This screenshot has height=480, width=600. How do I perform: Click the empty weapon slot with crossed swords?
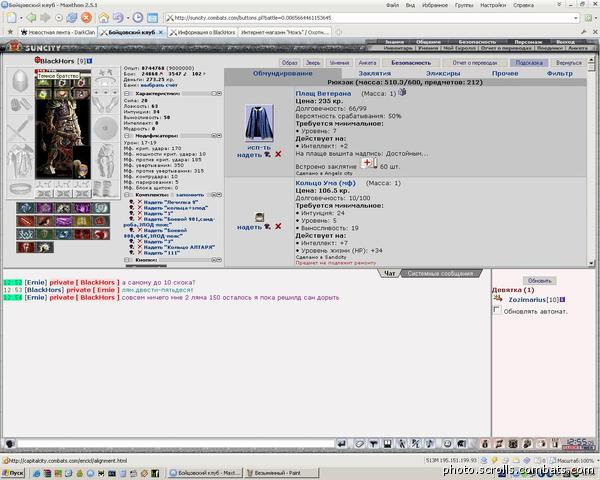tap(20, 129)
